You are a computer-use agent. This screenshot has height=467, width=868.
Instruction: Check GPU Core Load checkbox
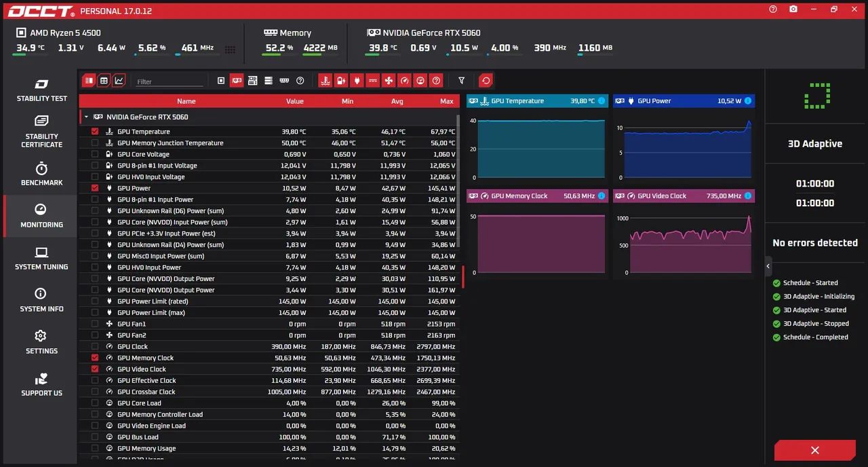(95, 403)
